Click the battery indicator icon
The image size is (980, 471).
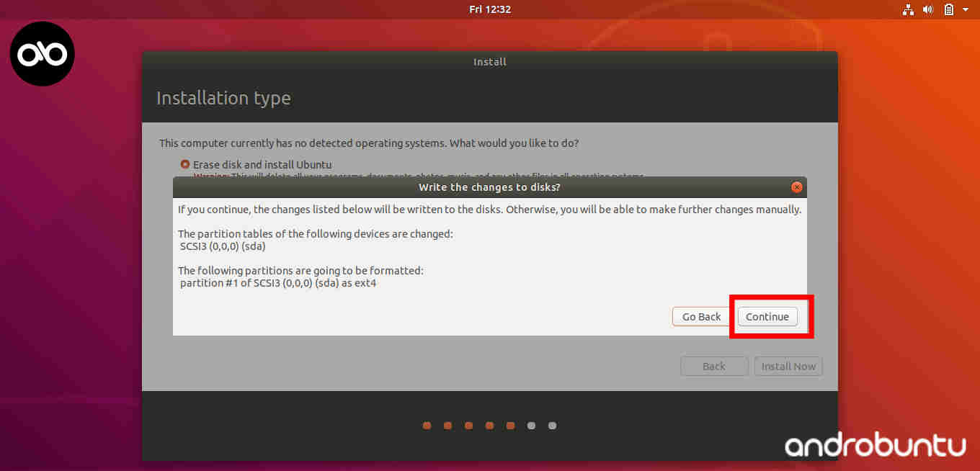click(x=948, y=9)
